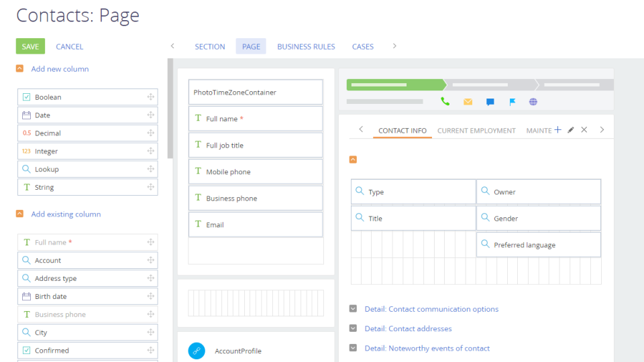Image resolution: width=644 pixels, height=362 pixels.
Task: Select the Title lookup field
Action: (413, 219)
